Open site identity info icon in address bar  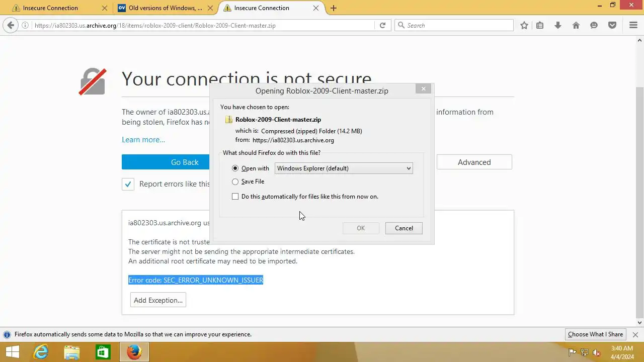pos(25,25)
